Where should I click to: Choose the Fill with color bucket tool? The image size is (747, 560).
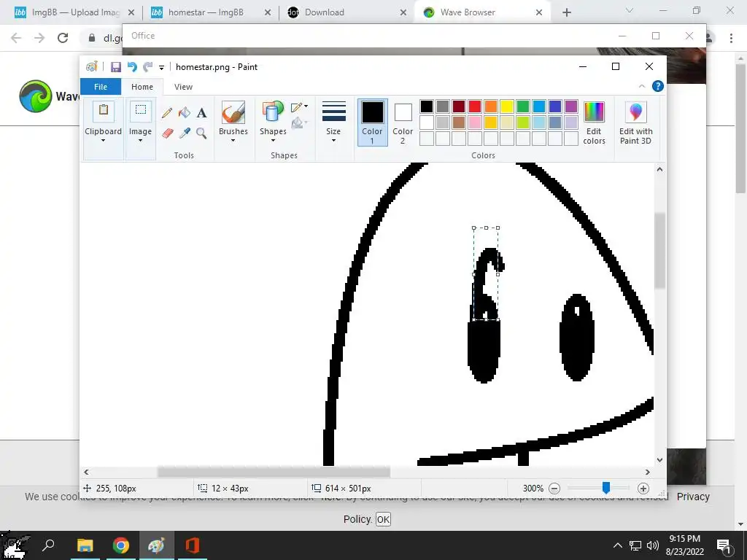pos(184,113)
